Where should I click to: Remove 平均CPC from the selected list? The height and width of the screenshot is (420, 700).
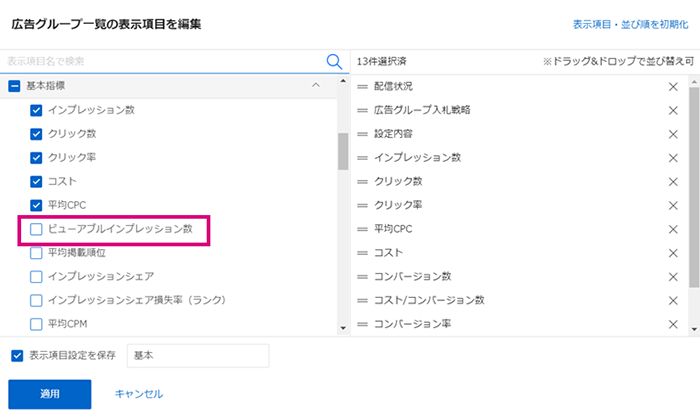coord(673,229)
